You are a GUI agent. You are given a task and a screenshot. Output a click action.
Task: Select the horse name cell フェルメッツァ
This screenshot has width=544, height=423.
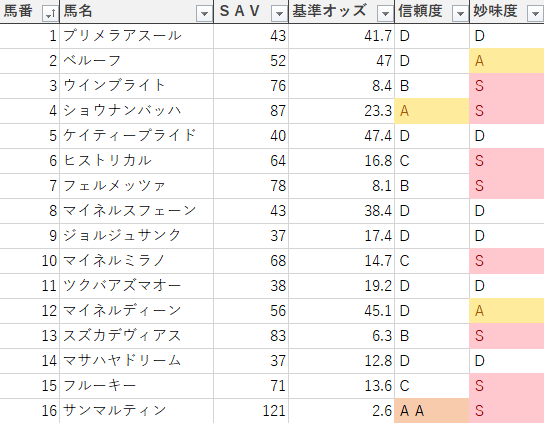click(136, 186)
